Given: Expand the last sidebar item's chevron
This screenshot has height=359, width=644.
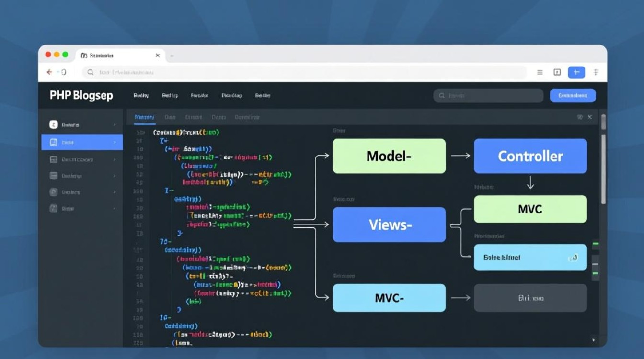Looking at the screenshot, I should [x=115, y=209].
